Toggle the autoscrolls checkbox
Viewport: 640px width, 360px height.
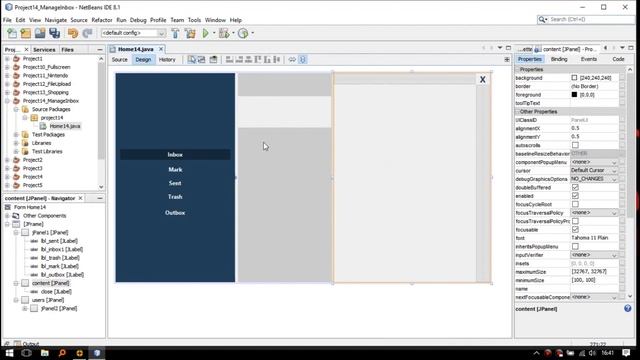tap(575, 145)
